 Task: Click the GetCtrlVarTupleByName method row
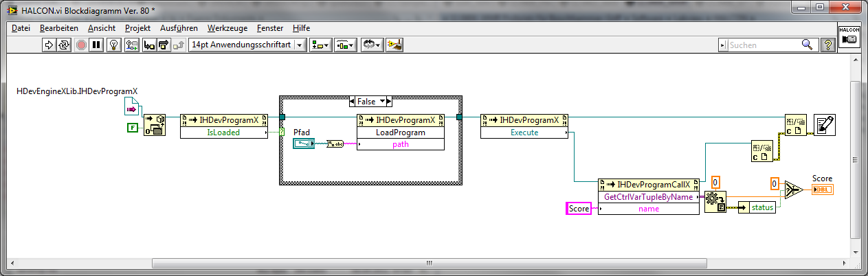tap(648, 196)
